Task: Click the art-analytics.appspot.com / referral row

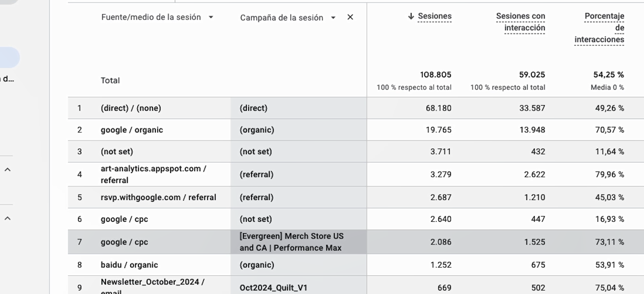Action: point(153,174)
